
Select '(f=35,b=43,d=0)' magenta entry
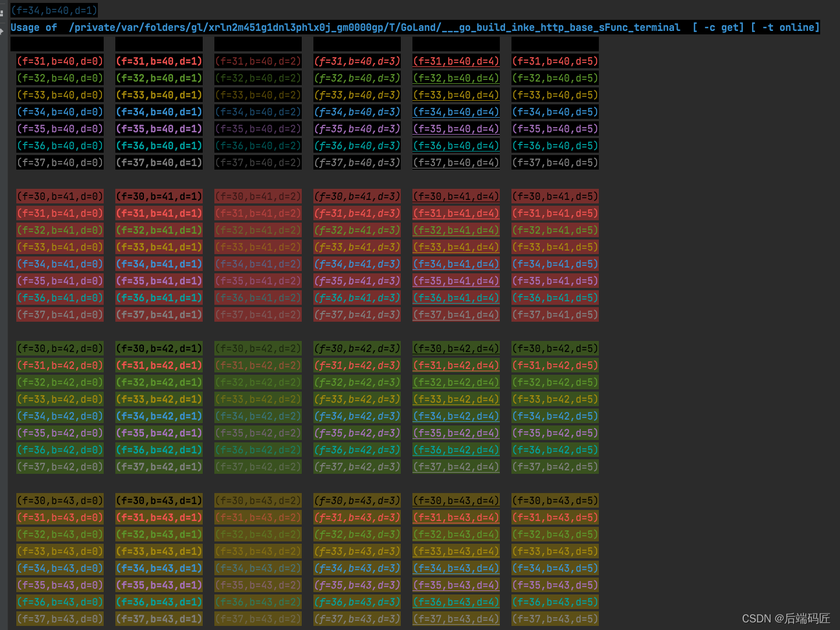click(x=60, y=585)
